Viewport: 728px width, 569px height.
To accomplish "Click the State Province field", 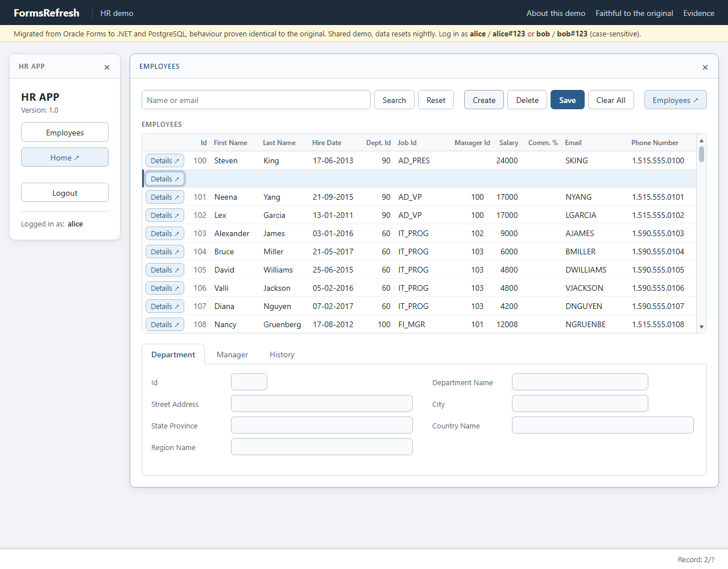I will [322, 426].
